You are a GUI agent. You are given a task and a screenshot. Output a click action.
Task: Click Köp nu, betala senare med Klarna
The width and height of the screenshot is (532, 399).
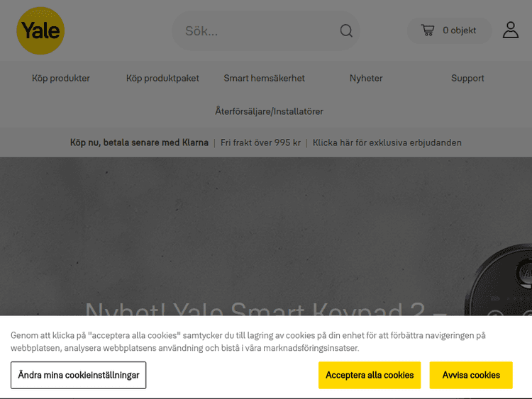(139, 142)
